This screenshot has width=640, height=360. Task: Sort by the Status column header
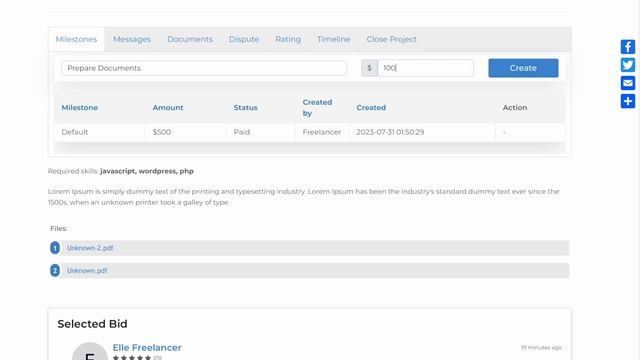(x=245, y=108)
